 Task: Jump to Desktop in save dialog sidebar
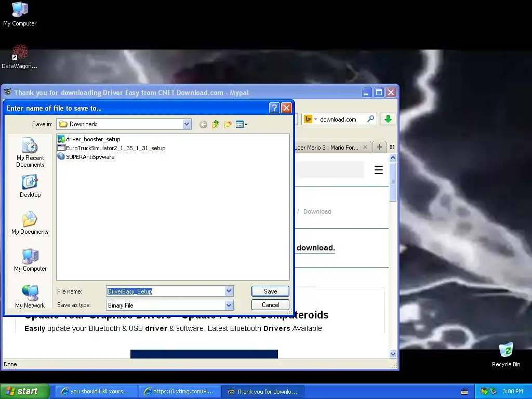(x=30, y=187)
